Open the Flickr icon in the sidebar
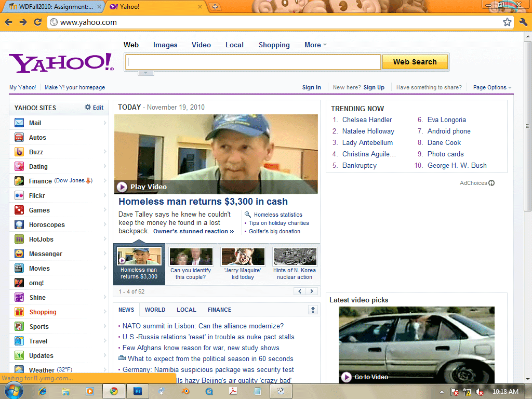The image size is (532, 399). [x=19, y=196]
